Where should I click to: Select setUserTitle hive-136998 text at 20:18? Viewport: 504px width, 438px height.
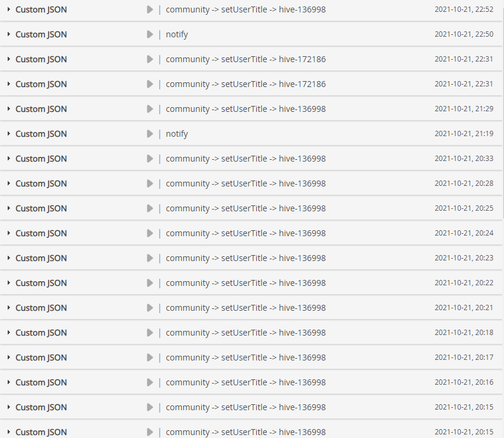[245, 333]
